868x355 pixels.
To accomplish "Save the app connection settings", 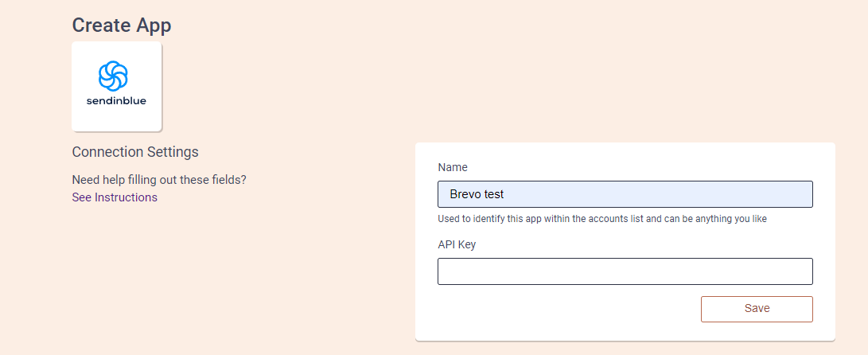I will 757,309.
